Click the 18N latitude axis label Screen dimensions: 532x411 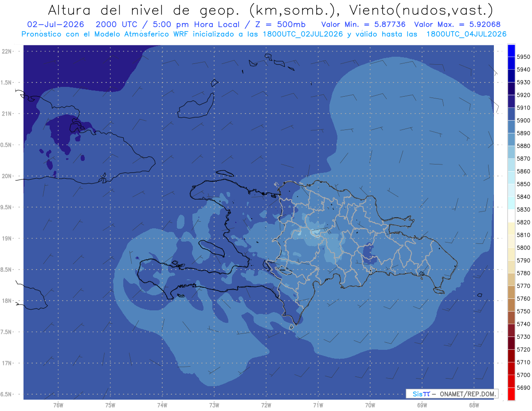(x=7, y=301)
